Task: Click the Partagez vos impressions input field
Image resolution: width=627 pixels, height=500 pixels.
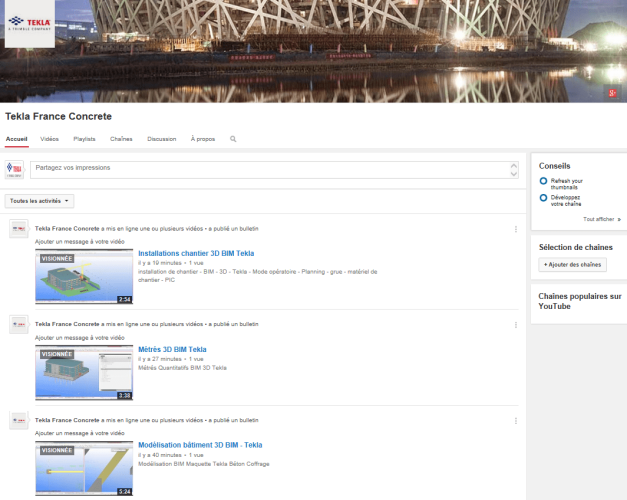Action: (x=274, y=170)
